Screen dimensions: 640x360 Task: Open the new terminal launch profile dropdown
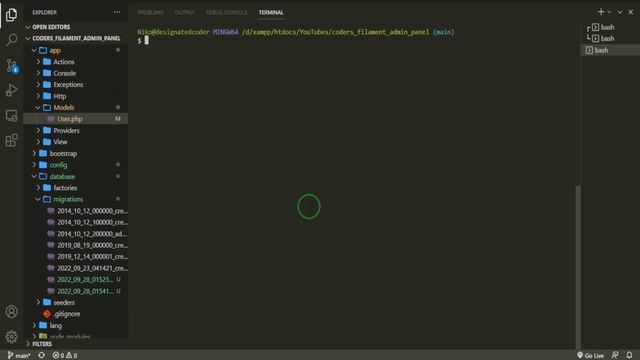click(609, 12)
